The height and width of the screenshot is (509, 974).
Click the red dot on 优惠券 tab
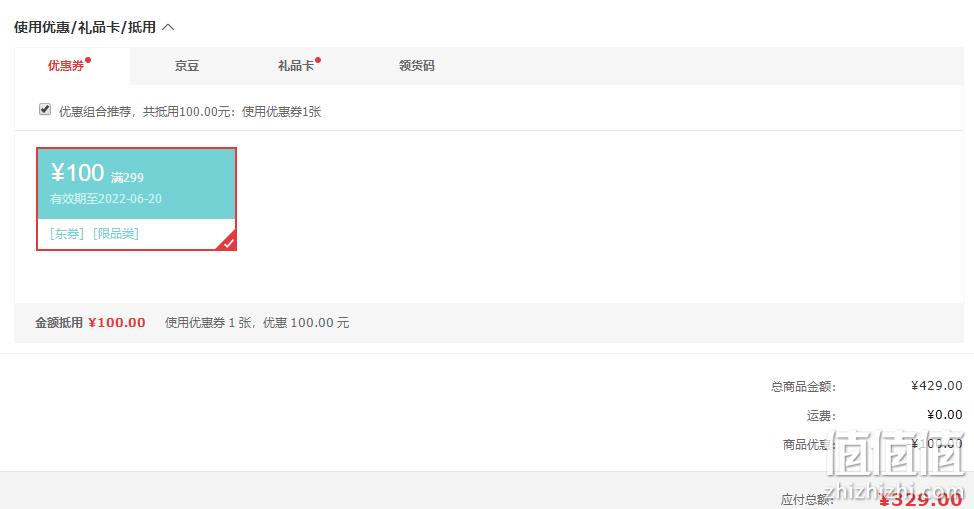point(88,60)
